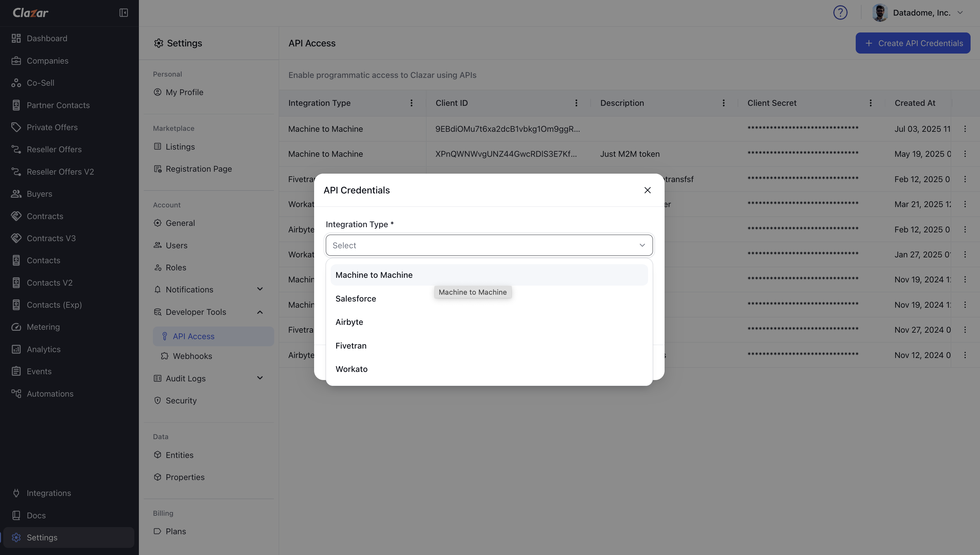
Task: Open row actions for May 19, 2025 credential
Action: (965, 154)
